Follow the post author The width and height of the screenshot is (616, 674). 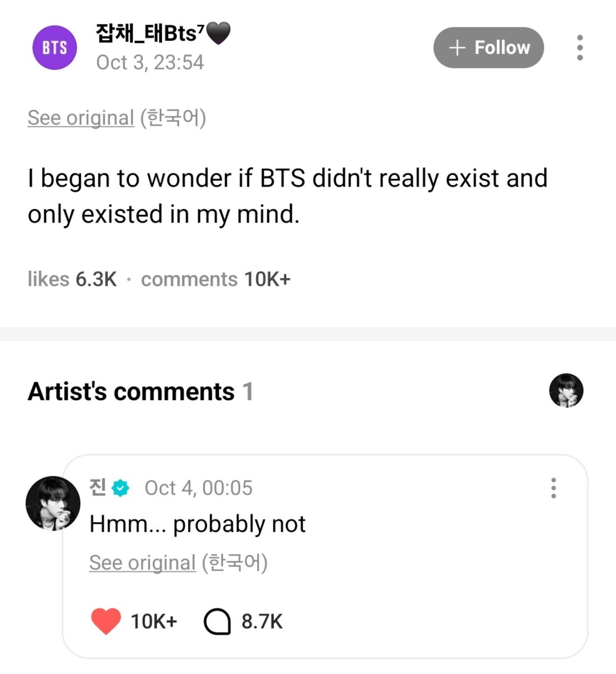489,48
